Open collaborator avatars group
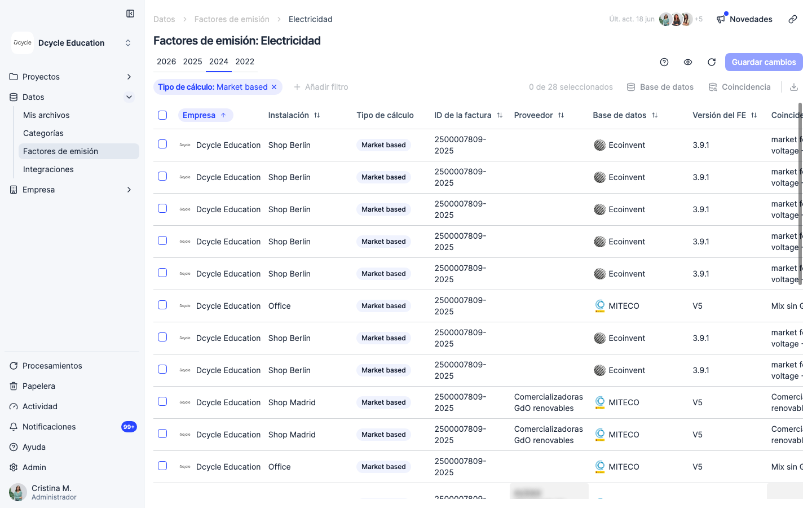Viewport: 812px width, 508px height. pyautogui.click(x=681, y=19)
